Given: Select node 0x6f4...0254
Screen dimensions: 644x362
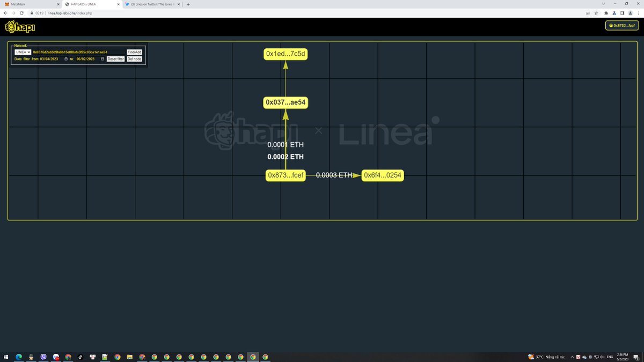Looking at the screenshot, I should click(x=383, y=175).
